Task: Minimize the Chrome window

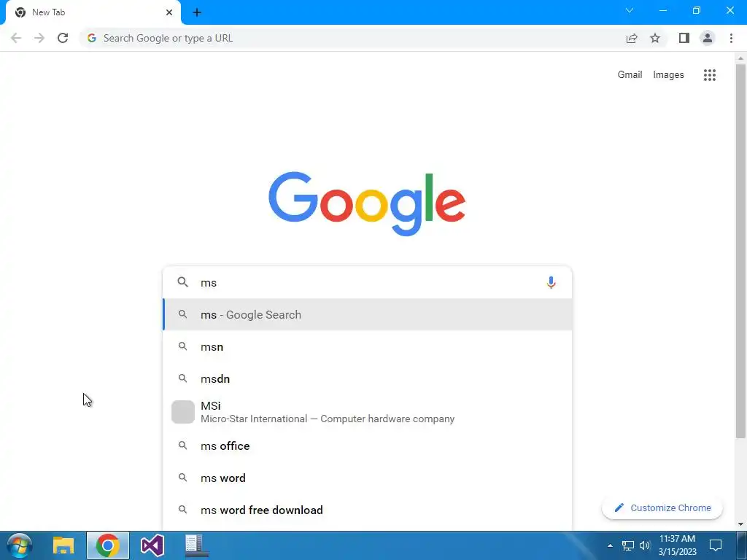Action: coord(662,10)
